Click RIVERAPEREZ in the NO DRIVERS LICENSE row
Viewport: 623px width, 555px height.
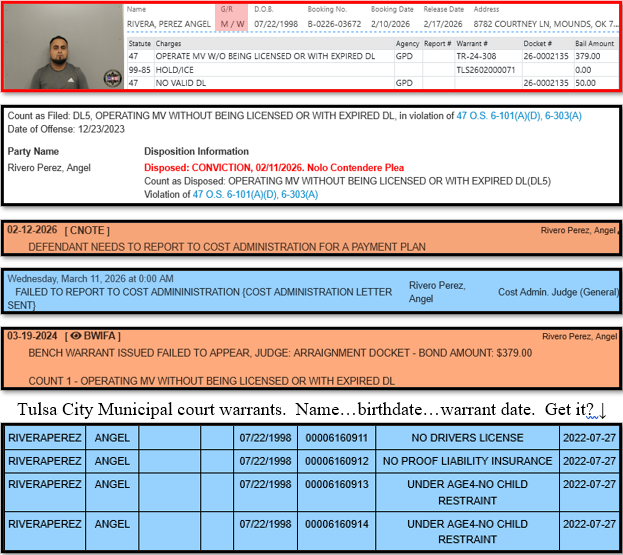[x=45, y=438]
